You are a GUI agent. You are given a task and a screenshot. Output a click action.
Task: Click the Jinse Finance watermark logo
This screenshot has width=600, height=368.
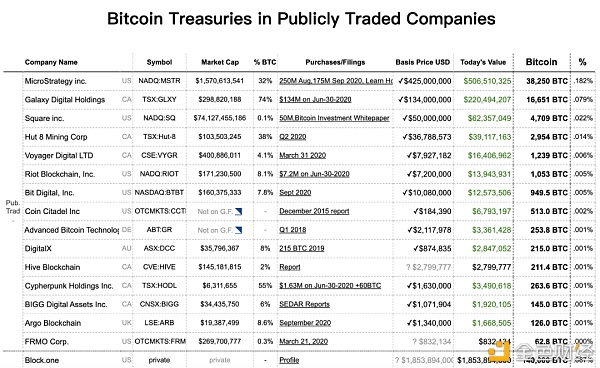(542, 351)
